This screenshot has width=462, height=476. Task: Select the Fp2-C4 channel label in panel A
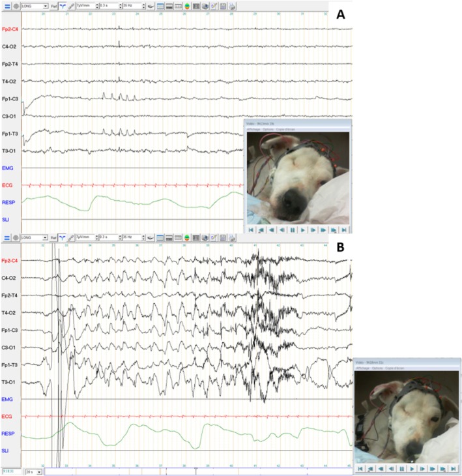coord(10,29)
